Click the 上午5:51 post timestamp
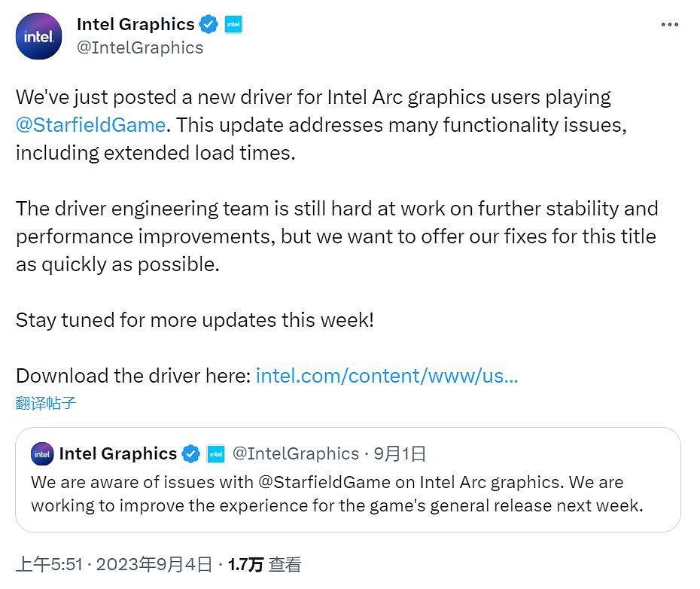The height and width of the screenshot is (589, 700). point(48,564)
